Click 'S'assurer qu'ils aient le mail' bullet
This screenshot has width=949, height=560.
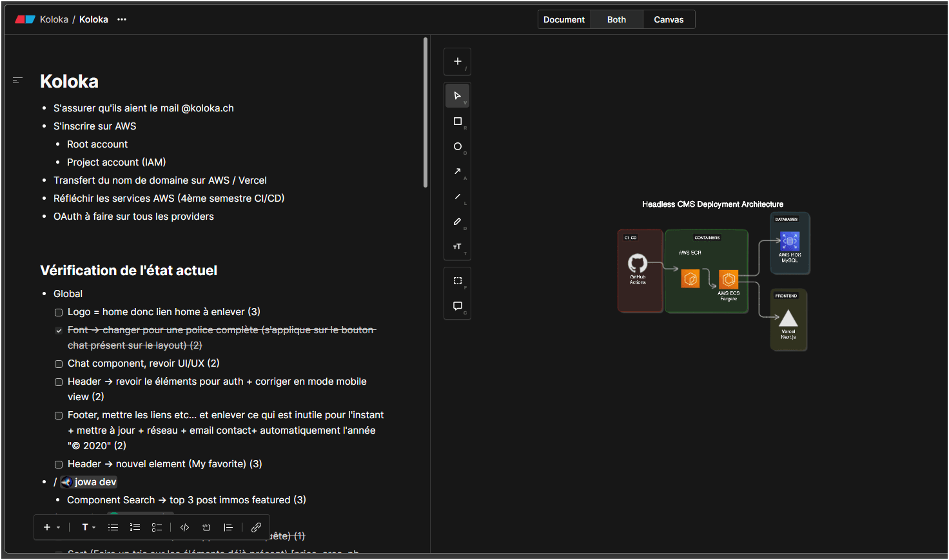point(144,108)
